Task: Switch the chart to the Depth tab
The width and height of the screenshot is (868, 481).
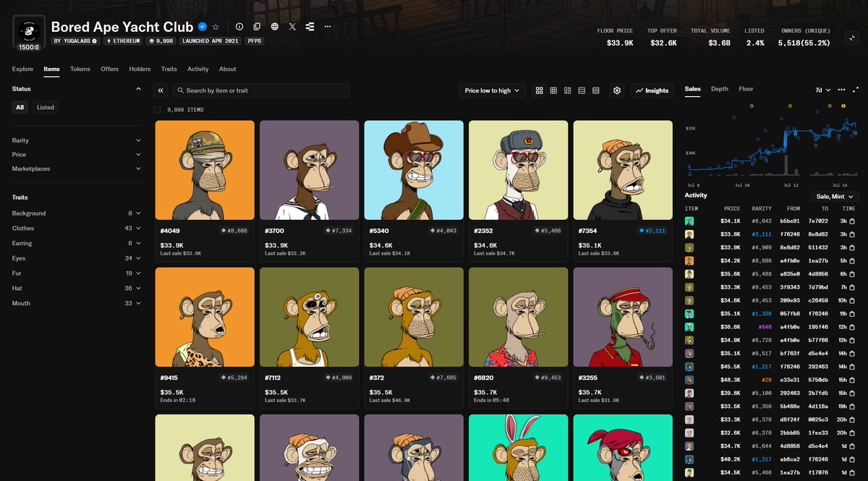Action: pos(720,89)
